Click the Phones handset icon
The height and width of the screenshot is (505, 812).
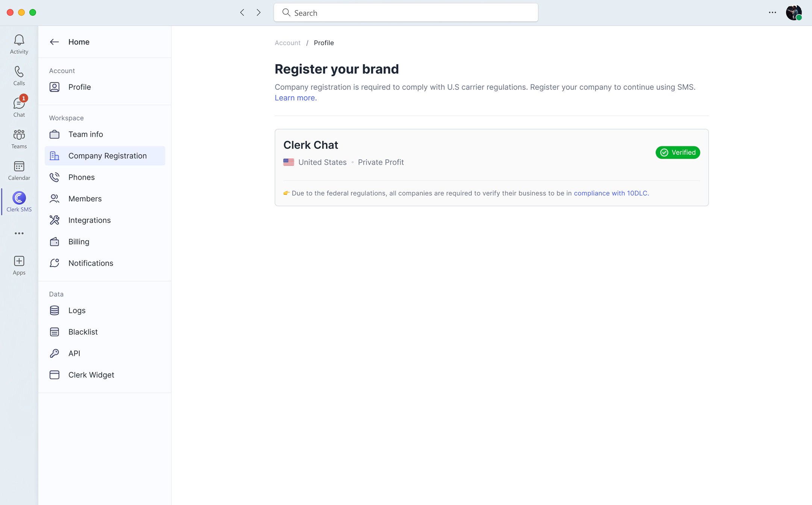point(55,177)
